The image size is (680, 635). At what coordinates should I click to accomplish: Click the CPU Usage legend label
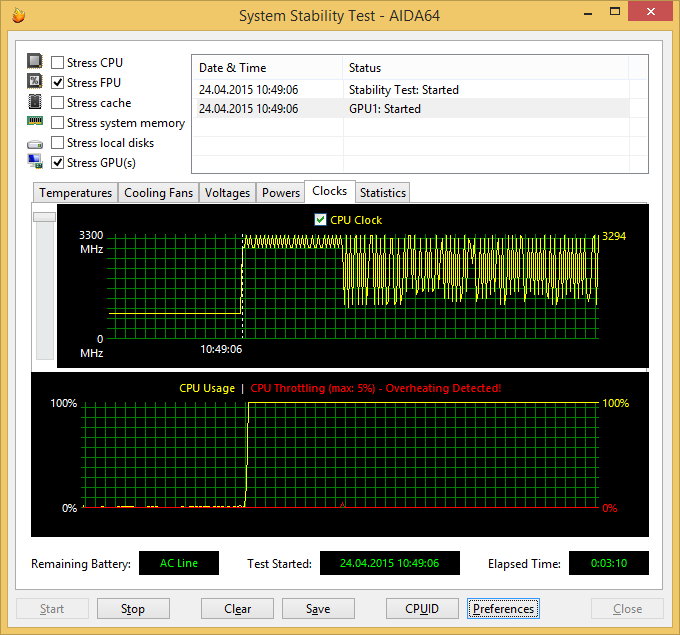click(x=207, y=388)
